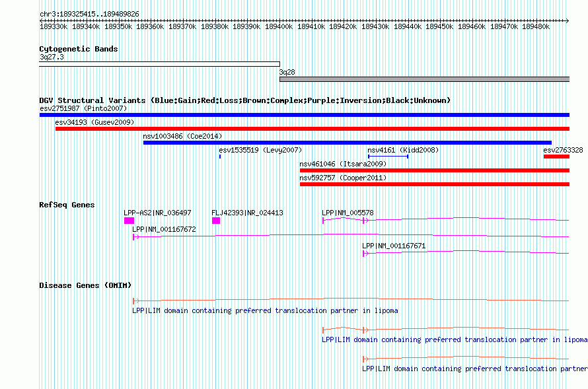588x389 pixels.
Task: Select the esv2763328 red loss bar
Action: (556, 157)
